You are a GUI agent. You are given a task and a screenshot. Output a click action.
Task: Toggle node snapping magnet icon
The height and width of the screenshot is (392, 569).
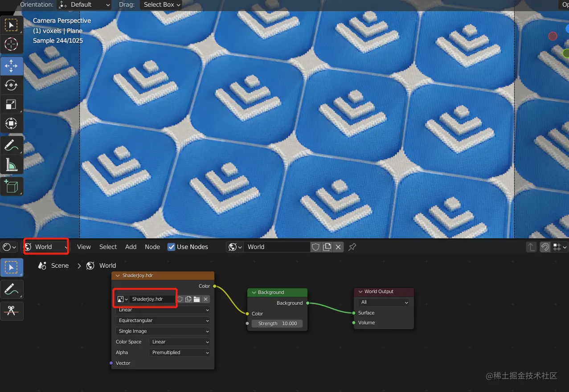(x=545, y=247)
